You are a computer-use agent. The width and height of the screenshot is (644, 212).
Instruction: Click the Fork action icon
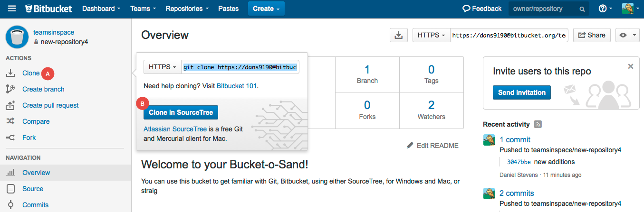pyautogui.click(x=10, y=138)
